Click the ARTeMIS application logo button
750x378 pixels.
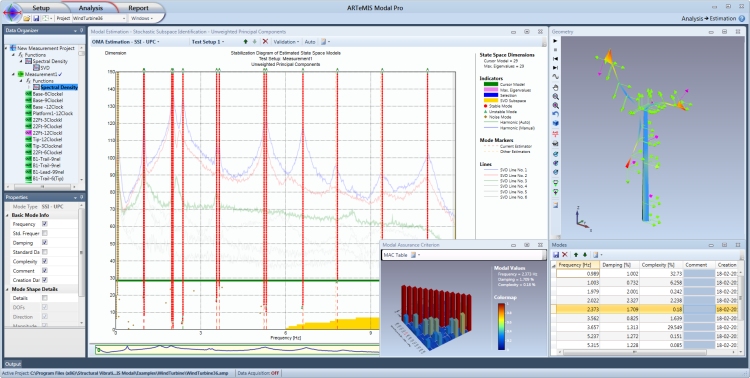(x=12, y=11)
